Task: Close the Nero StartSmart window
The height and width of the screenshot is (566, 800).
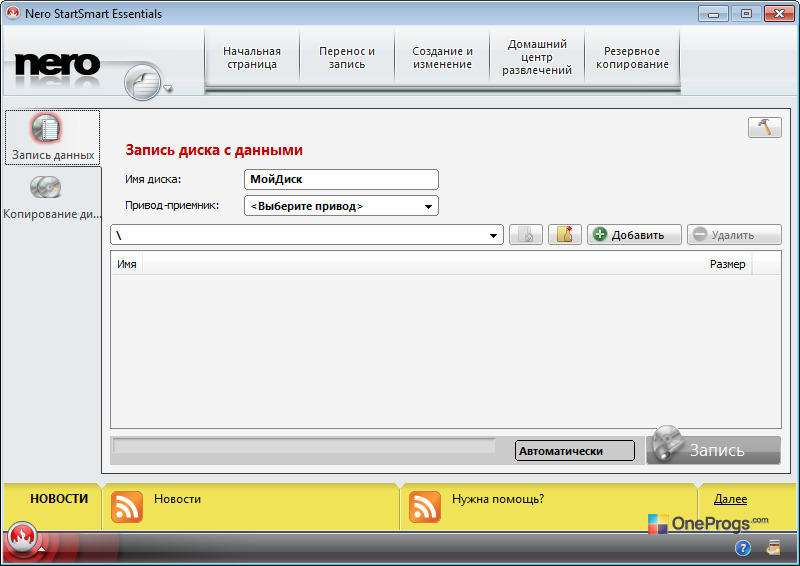Action: (x=779, y=14)
